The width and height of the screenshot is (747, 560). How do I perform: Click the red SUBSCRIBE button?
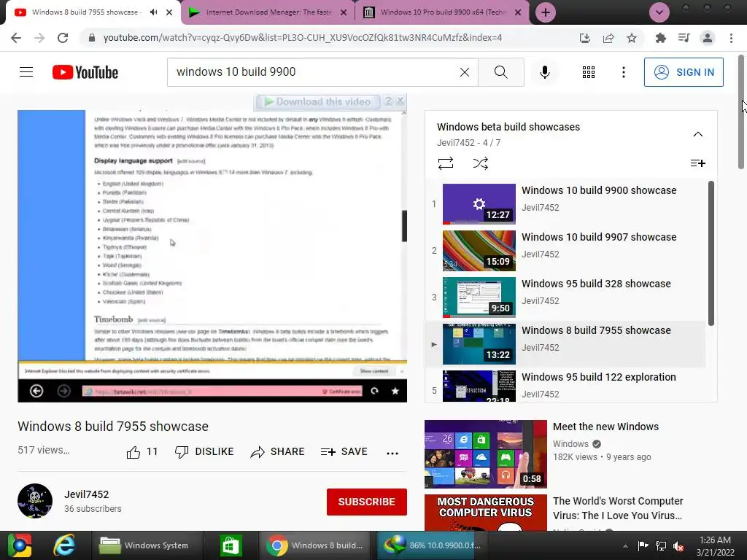click(366, 502)
